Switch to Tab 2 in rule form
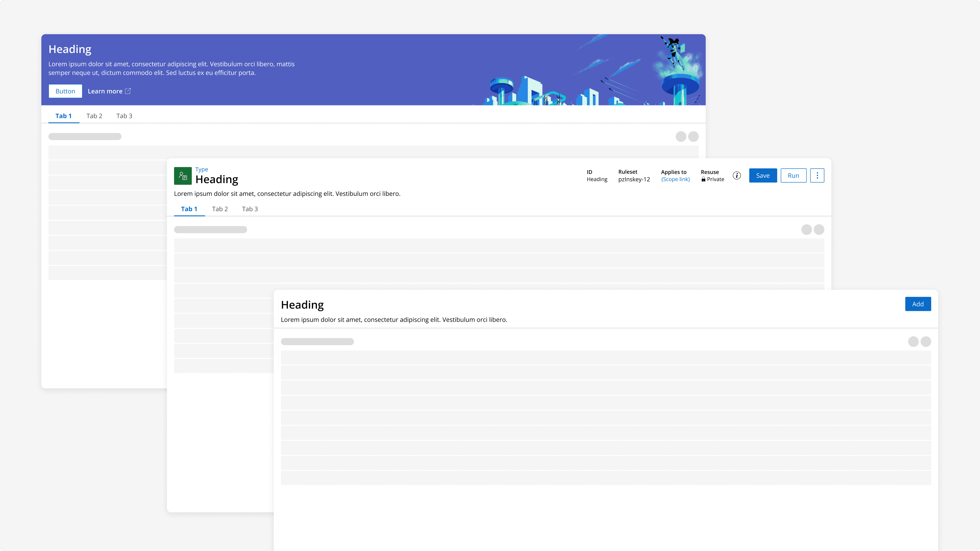Viewport: 980px width, 551px height. [x=220, y=209]
